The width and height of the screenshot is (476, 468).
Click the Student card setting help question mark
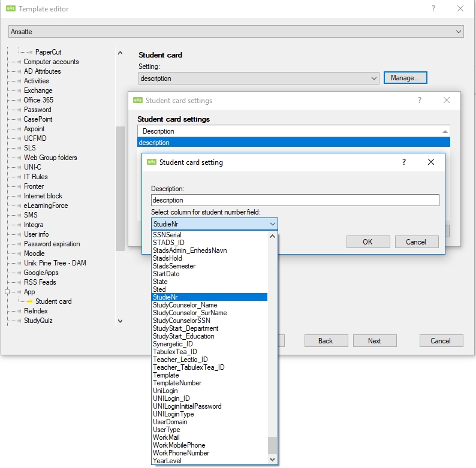(404, 162)
